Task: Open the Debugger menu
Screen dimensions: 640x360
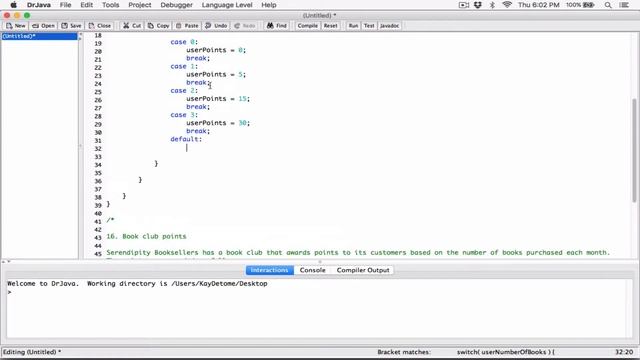Action: (176, 5)
